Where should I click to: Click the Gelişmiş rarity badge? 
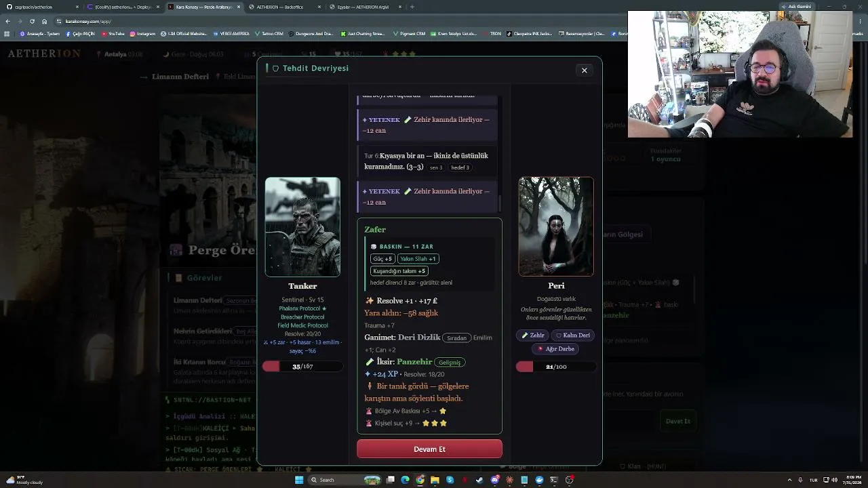(449, 362)
